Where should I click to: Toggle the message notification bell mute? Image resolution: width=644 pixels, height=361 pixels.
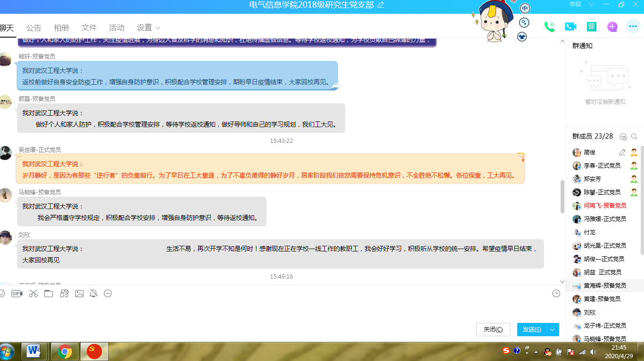93,293
